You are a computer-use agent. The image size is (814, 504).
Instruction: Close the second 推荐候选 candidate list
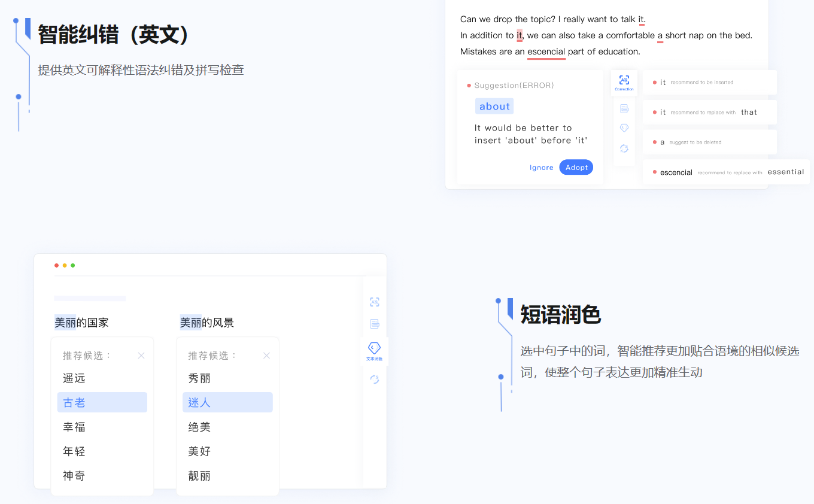coord(267,355)
